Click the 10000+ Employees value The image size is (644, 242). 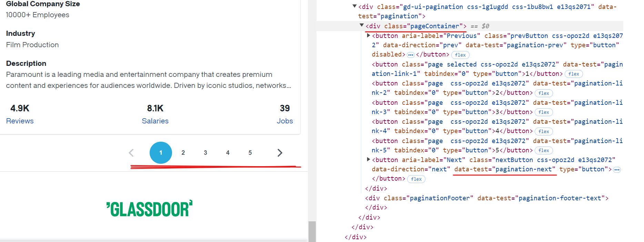point(38,15)
